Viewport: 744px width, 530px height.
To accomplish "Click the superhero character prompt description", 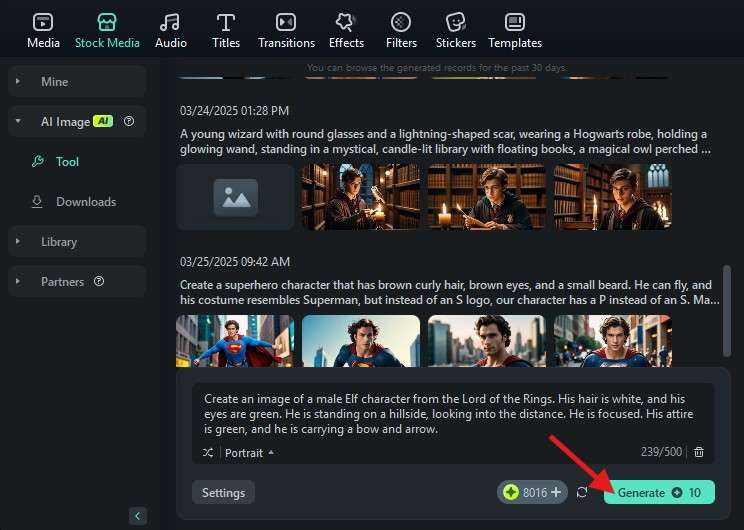I will [x=449, y=292].
